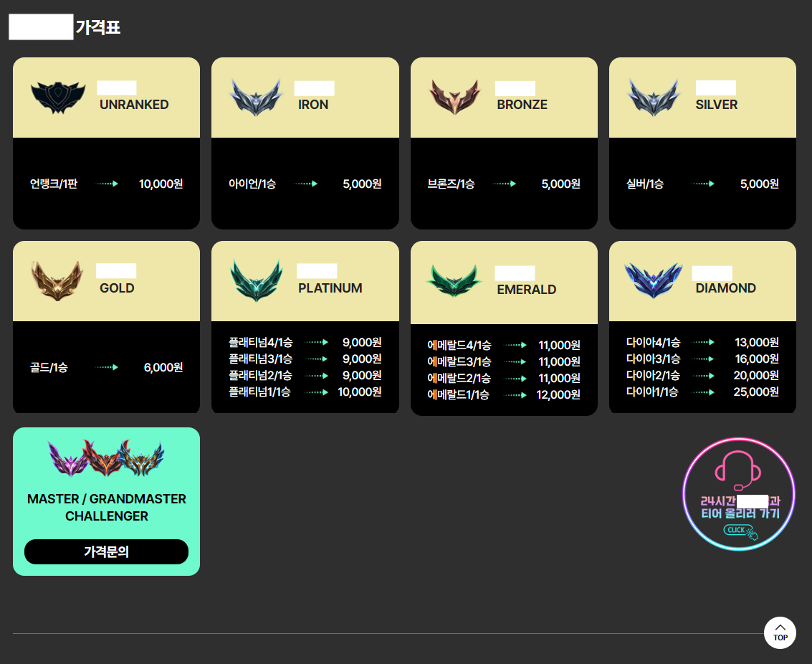Viewport: 812px width, 664px height.
Task: Click the 골드/1승 row label
Action: point(49,367)
